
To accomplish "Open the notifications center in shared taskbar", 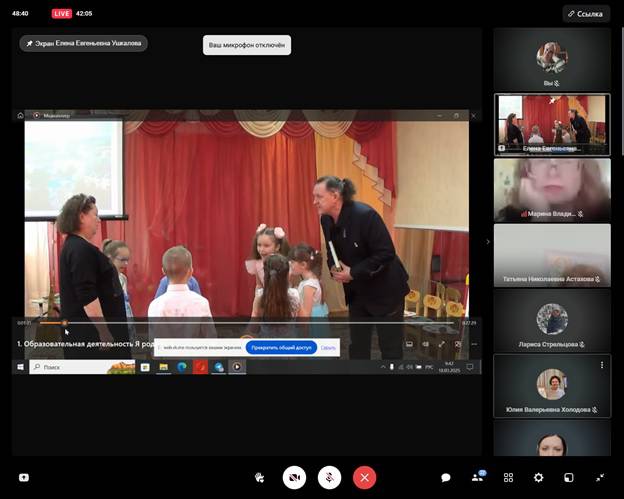I will pos(470,367).
